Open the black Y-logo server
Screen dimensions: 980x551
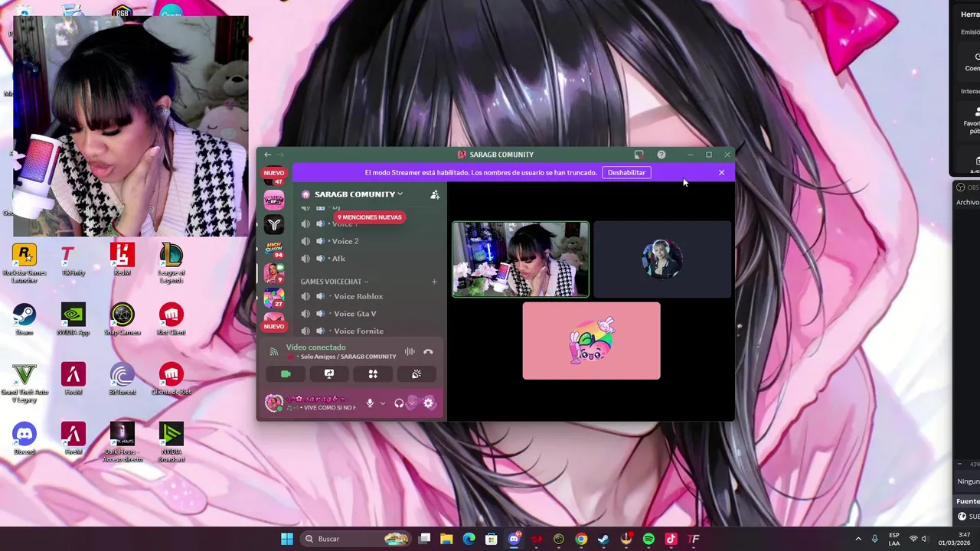pos(273,224)
